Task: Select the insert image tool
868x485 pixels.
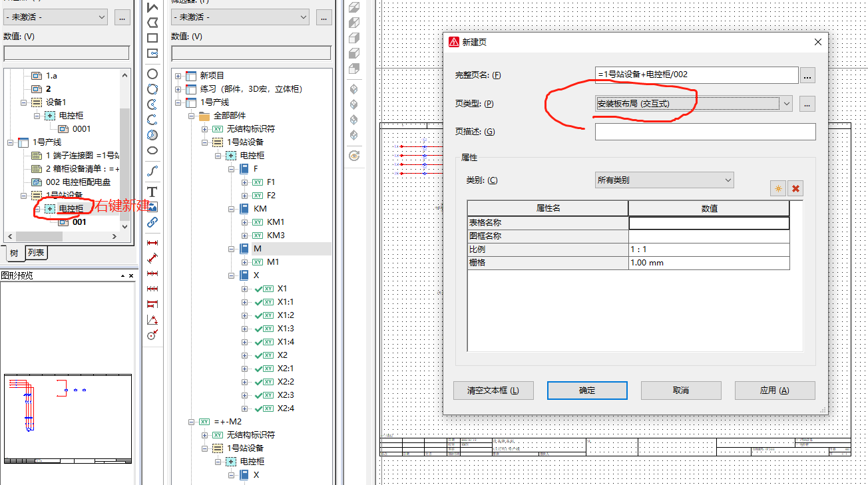Action: 152,207
